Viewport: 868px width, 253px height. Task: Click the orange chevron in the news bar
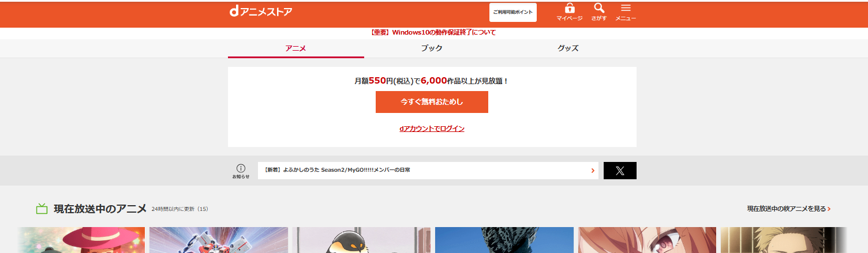[x=593, y=171]
